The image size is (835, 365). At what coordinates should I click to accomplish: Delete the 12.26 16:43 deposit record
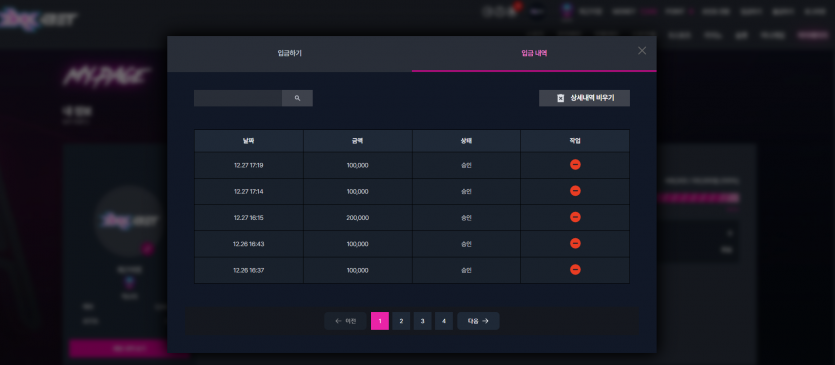(575, 243)
